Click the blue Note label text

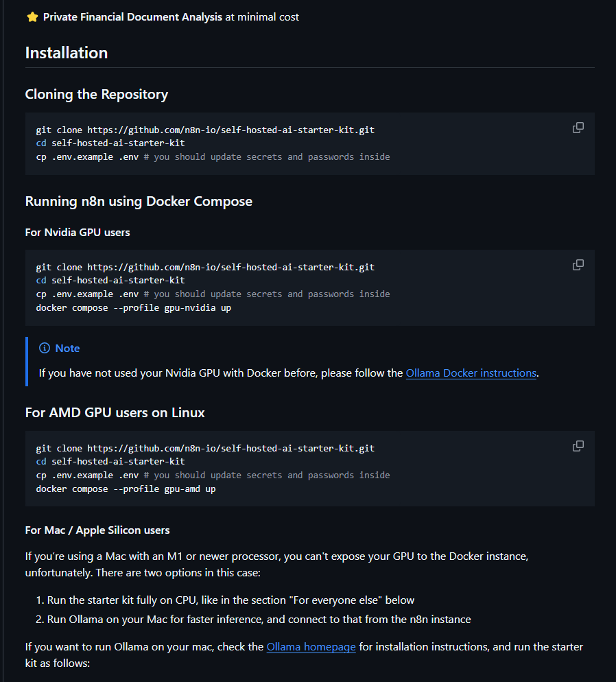click(67, 349)
